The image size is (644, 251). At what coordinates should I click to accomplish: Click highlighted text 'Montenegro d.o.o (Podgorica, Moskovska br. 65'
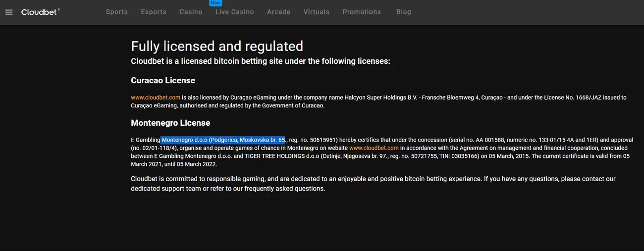point(223,140)
